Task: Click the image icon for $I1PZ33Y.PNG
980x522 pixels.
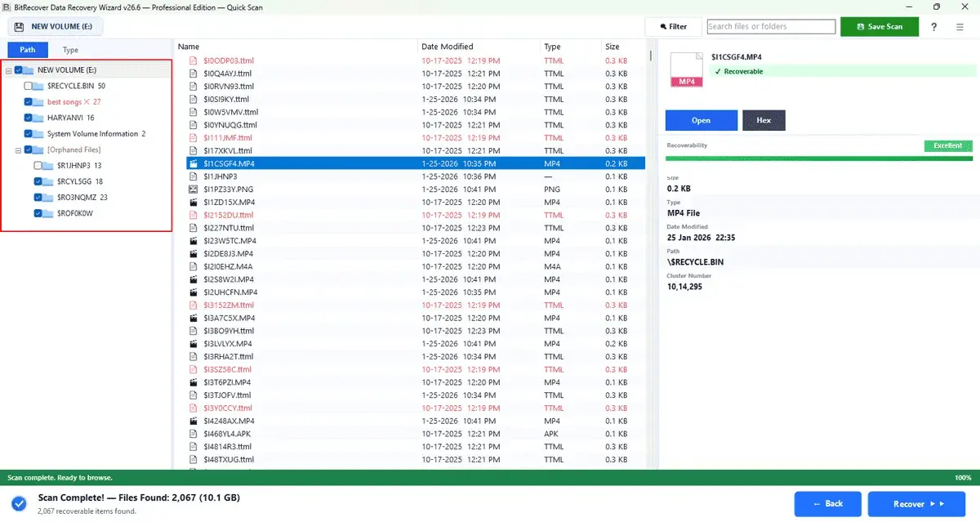Action: [x=194, y=189]
